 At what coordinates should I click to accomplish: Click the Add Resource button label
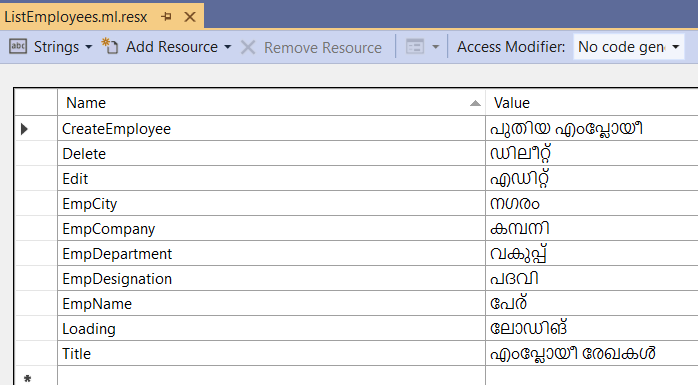(x=172, y=47)
